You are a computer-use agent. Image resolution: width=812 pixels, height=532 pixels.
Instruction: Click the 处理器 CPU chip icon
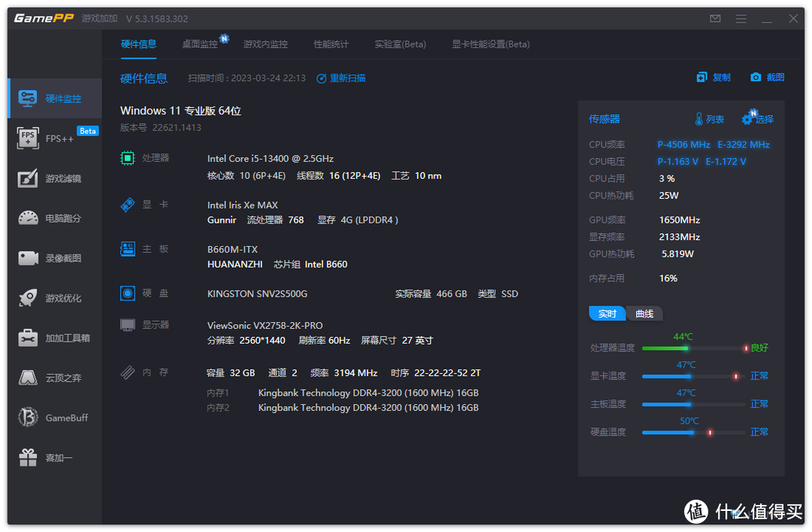[127, 157]
